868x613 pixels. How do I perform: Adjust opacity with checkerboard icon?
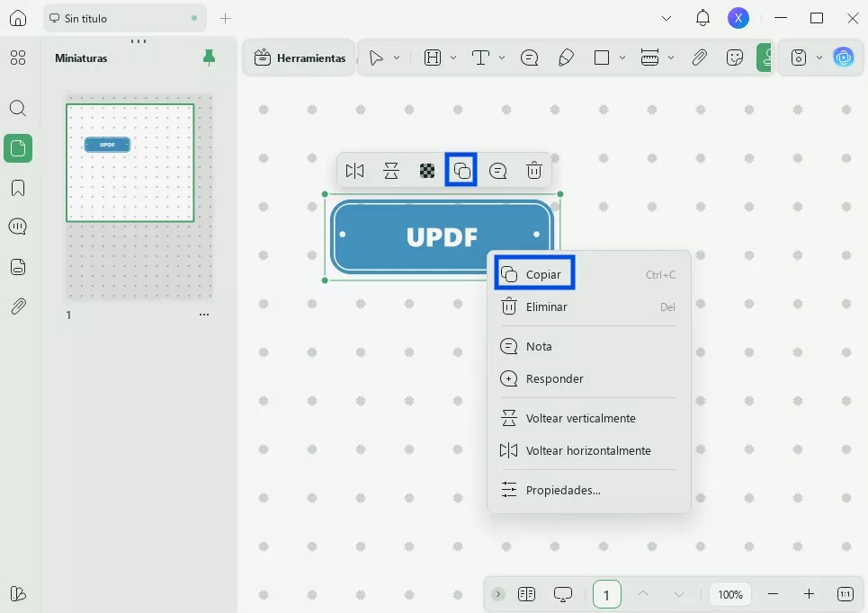(x=426, y=171)
